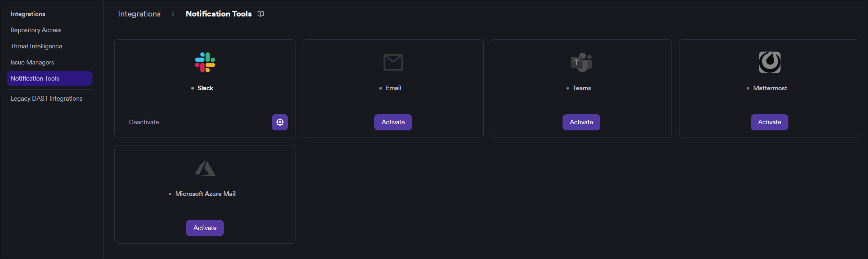Click the Slack logo icon

205,62
